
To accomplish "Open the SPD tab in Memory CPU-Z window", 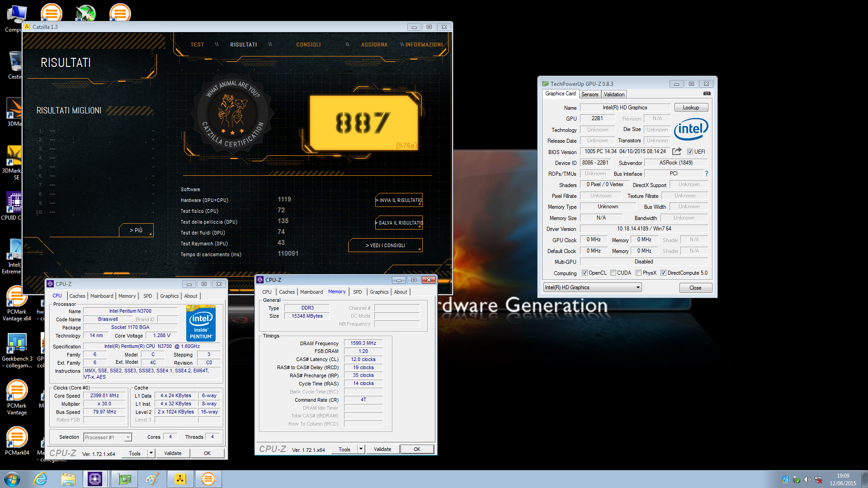I will pyautogui.click(x=357, y=292).
